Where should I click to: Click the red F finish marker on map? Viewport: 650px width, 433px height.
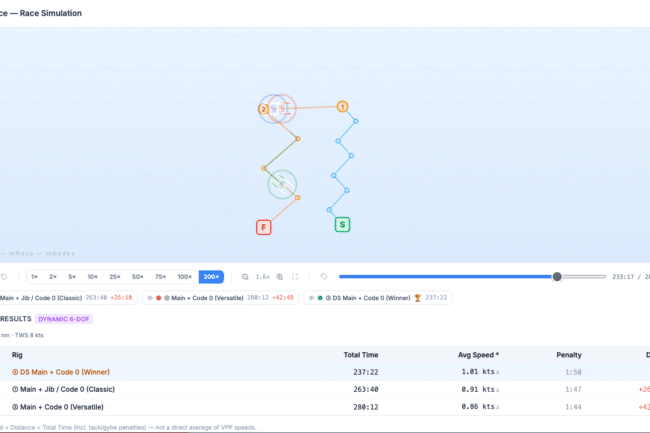pos(264,227)
